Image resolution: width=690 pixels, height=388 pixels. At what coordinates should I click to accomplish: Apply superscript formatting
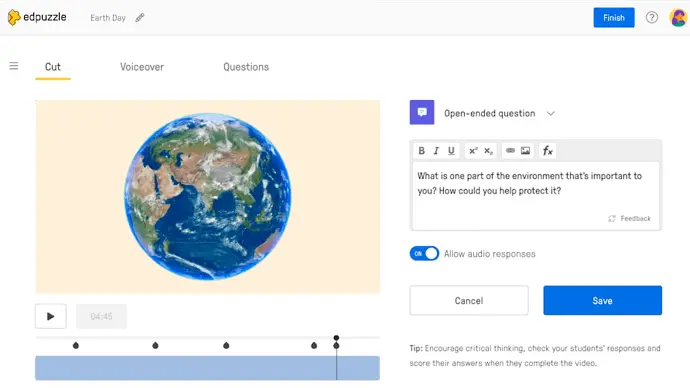click(473, 151)
